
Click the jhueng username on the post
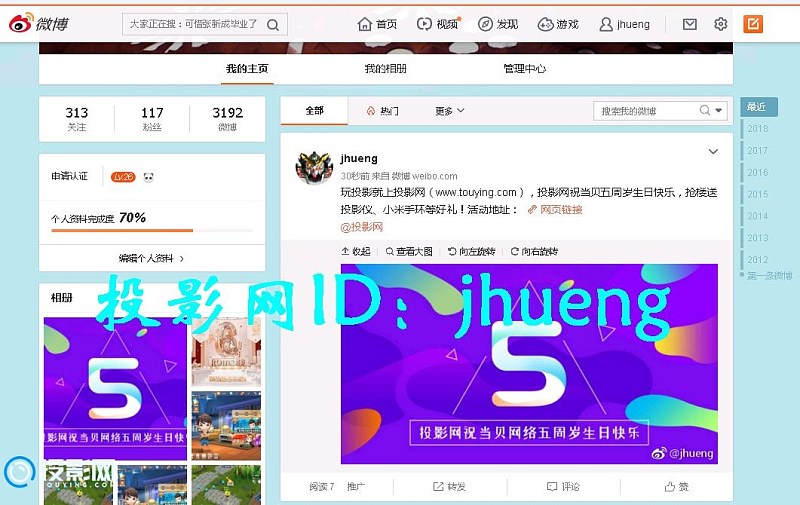359,158
